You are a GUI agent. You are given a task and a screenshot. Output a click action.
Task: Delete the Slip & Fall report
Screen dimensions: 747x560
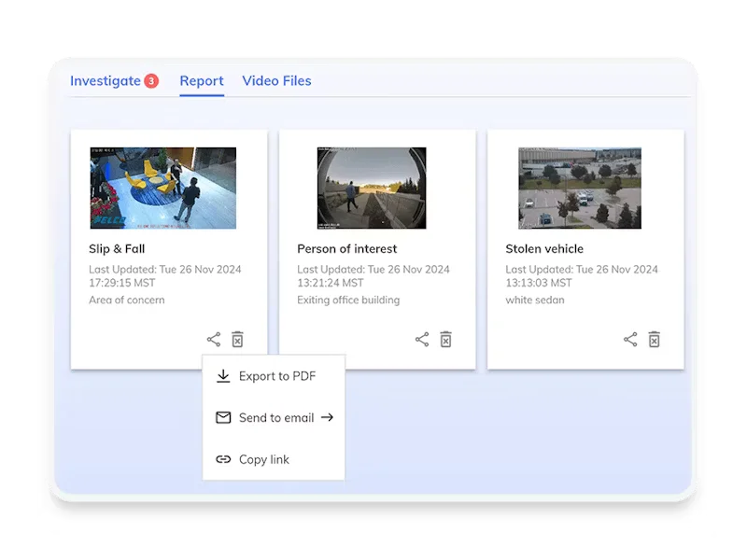pyautogui.click(x=237, y=340)
